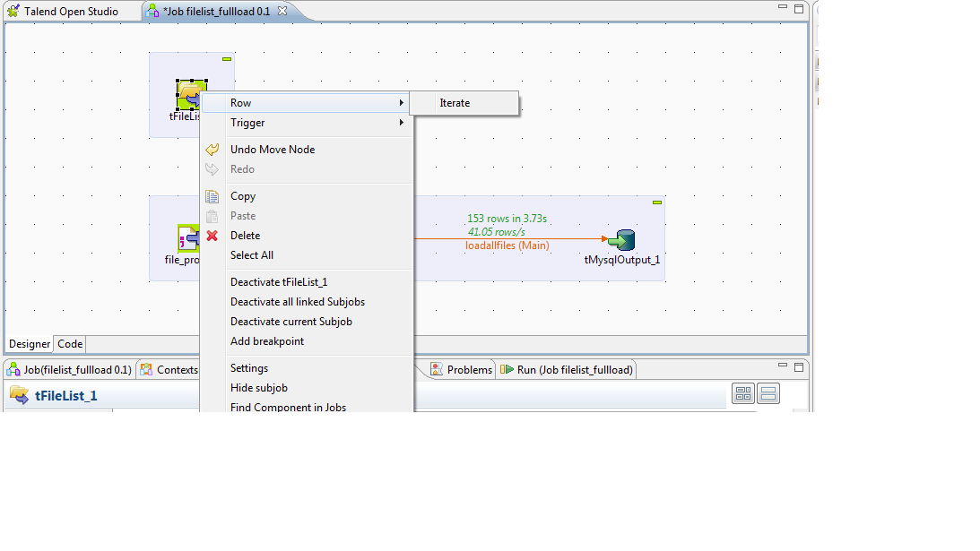Switch to the Code tab
Image resolution: width=980 pixels, height=551 pixels.
point(70,344)
